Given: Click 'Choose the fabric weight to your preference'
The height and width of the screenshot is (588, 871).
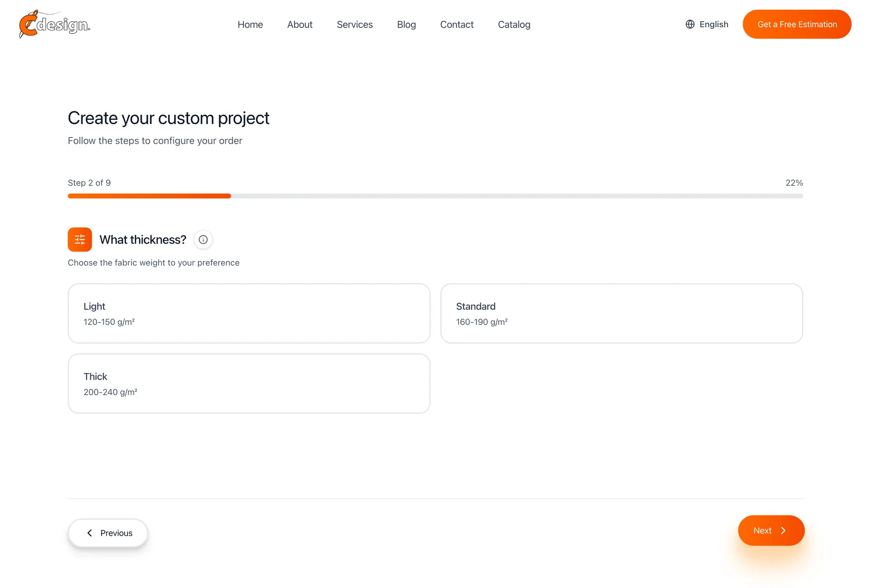Looking at the screenshot, I should pos(154,263).
